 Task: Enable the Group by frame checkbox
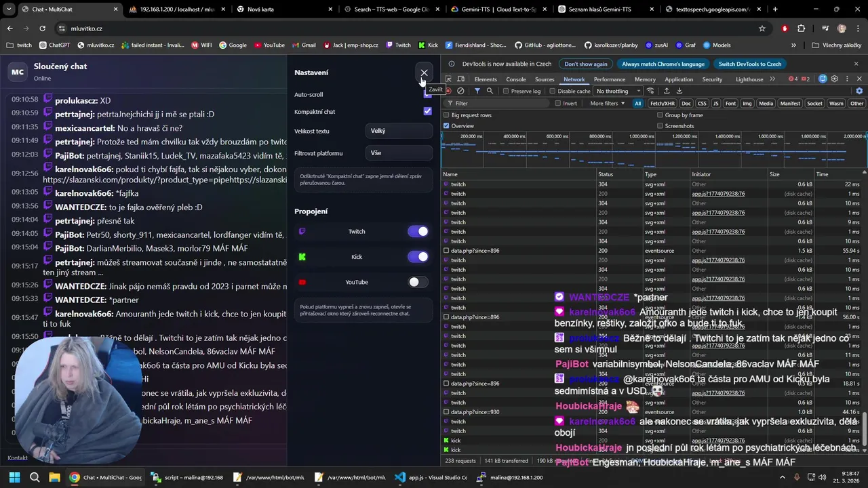point(660,115)
